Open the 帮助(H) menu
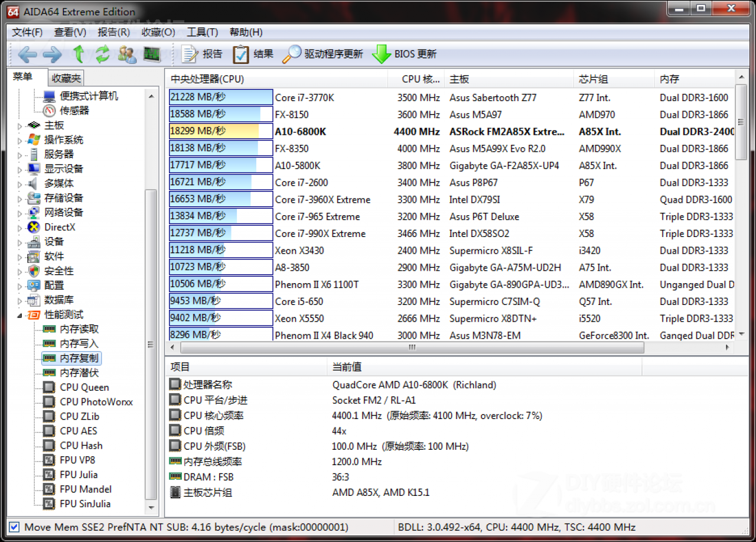756x542 pixels. 246,32
